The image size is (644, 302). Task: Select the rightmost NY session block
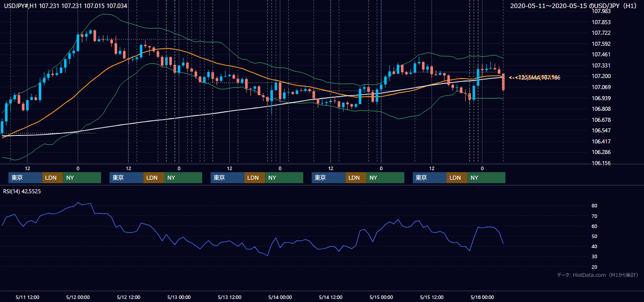[486, 178]
